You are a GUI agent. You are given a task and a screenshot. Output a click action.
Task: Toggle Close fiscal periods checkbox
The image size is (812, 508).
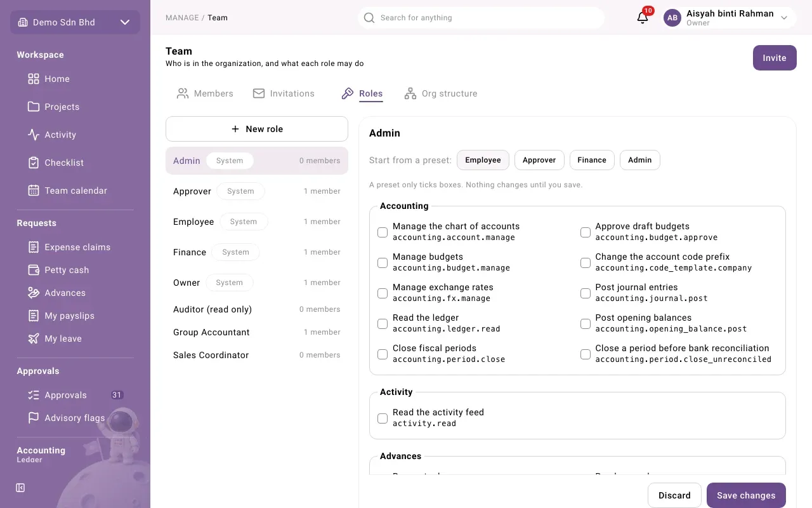383,354
